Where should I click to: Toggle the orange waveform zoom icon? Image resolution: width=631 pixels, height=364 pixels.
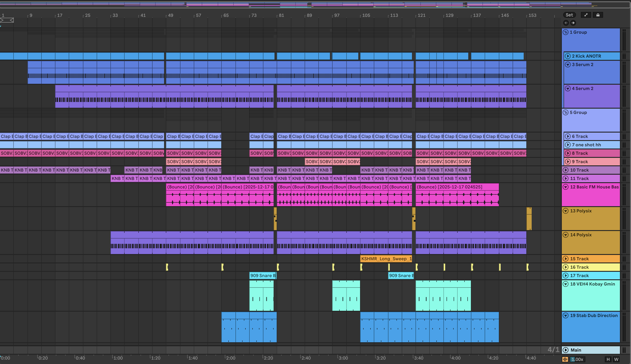pyautogui.click(x=565, y=359)
